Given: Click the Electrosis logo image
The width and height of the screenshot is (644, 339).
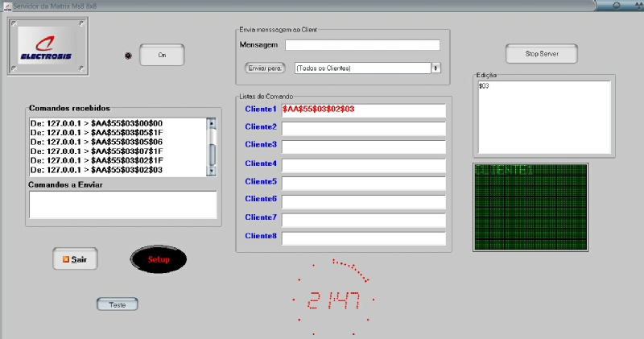Looking at the screenshot, I should 47,48.
